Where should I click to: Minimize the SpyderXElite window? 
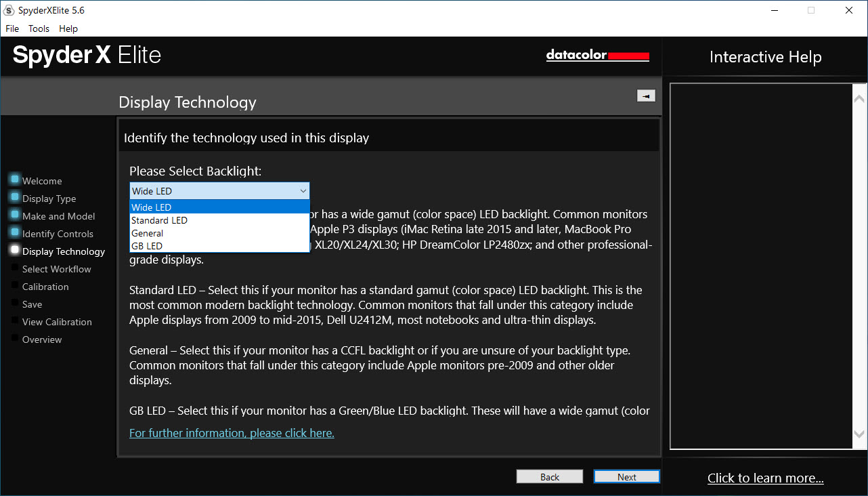[x=774, y=10]
